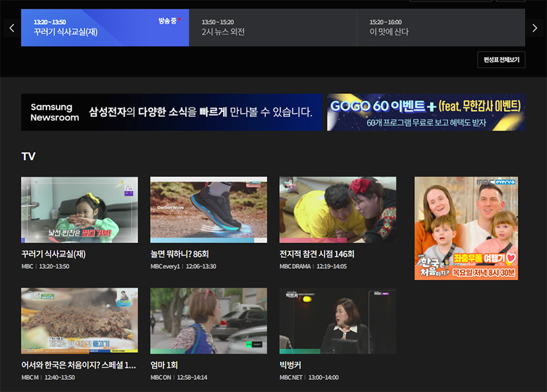Click the TV section heading
This screenshot has width=547, height=392.
coord(29,156)
